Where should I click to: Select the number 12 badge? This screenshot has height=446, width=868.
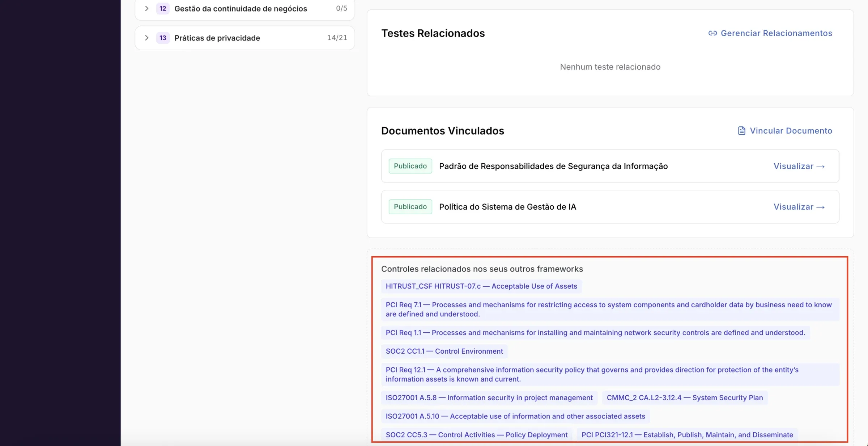(x=163, y=8)
